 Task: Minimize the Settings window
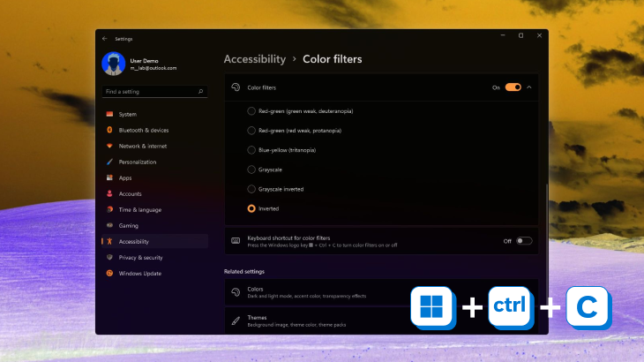(x=503, y=35)
